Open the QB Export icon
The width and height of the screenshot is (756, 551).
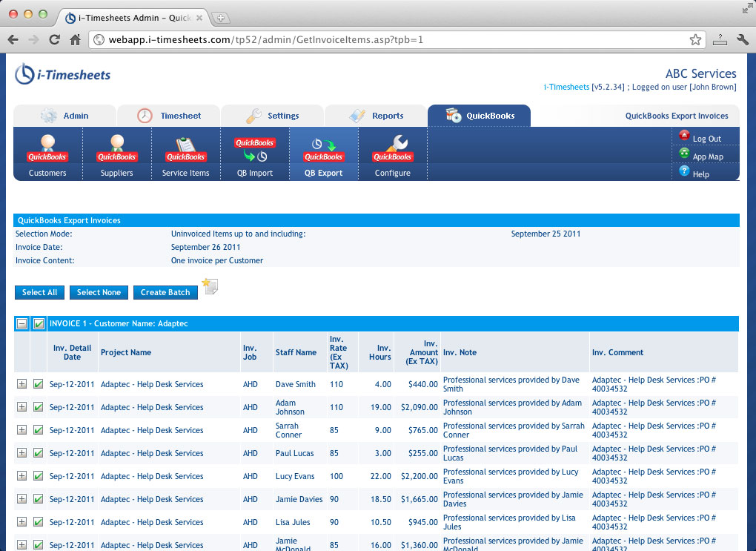tap(323, 150)
